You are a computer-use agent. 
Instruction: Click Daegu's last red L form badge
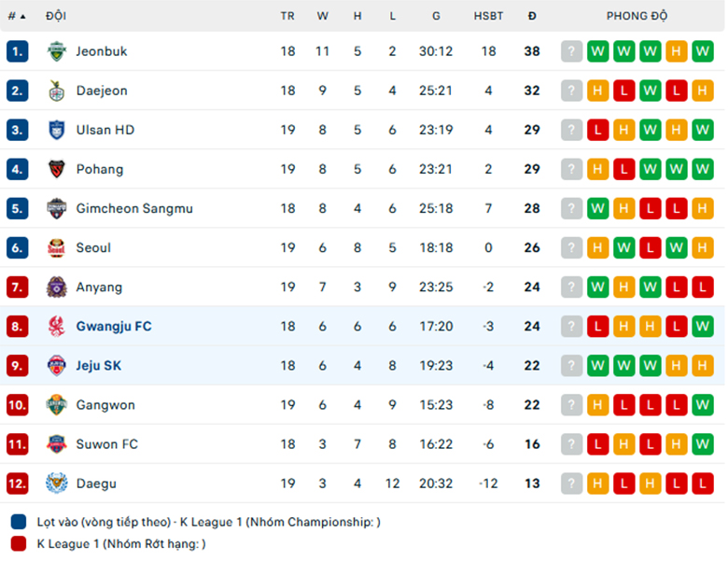[x=703, y=484]
